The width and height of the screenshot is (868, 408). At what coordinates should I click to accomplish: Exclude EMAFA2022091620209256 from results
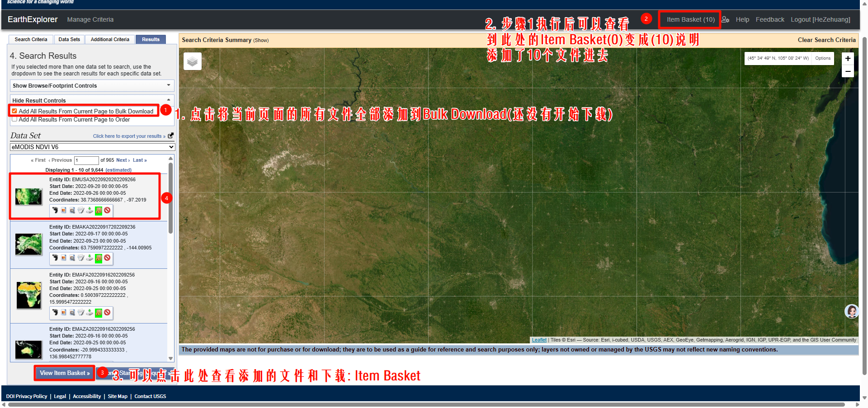coord(107,312)
